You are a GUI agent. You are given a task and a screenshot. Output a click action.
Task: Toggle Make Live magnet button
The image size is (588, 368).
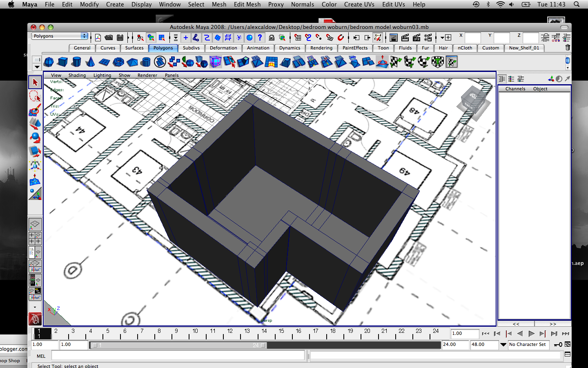tap(341, 38)
